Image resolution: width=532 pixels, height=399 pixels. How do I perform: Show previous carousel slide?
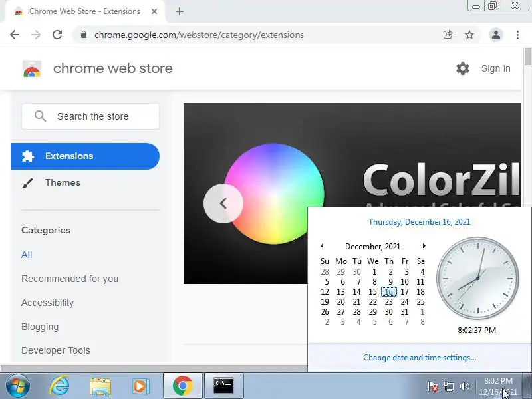tap(223, 203)
